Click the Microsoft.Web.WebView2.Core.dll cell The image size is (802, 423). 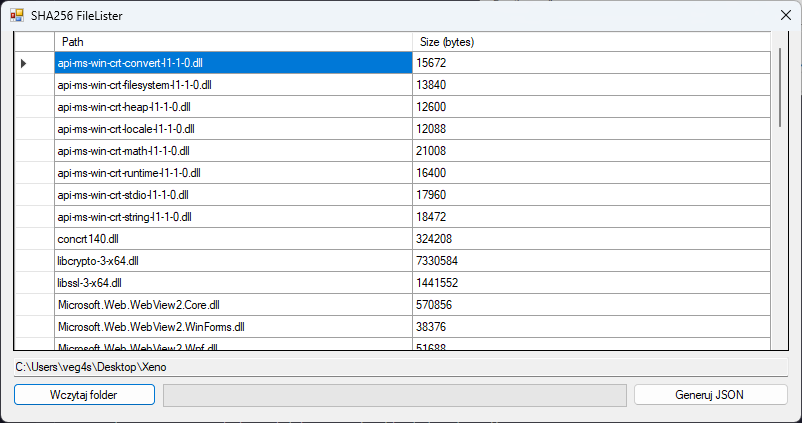(x=232, y=305)
